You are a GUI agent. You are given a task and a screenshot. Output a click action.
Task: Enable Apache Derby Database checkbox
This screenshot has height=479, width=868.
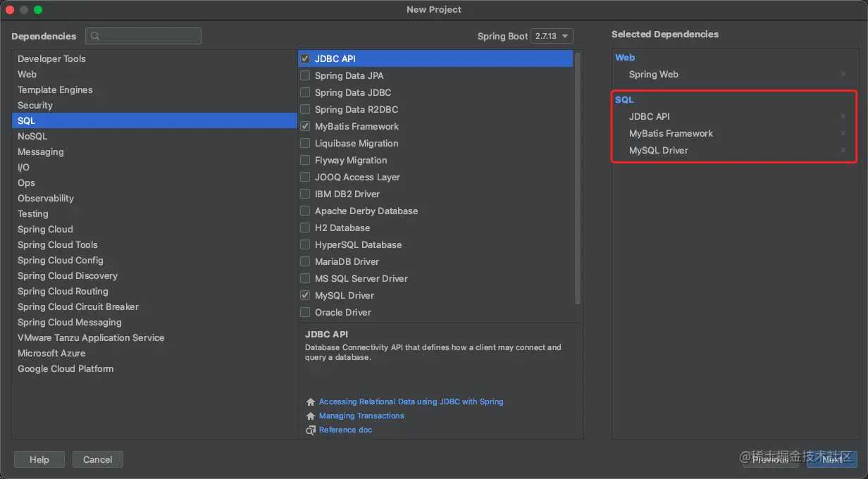(x=305, y=211)
